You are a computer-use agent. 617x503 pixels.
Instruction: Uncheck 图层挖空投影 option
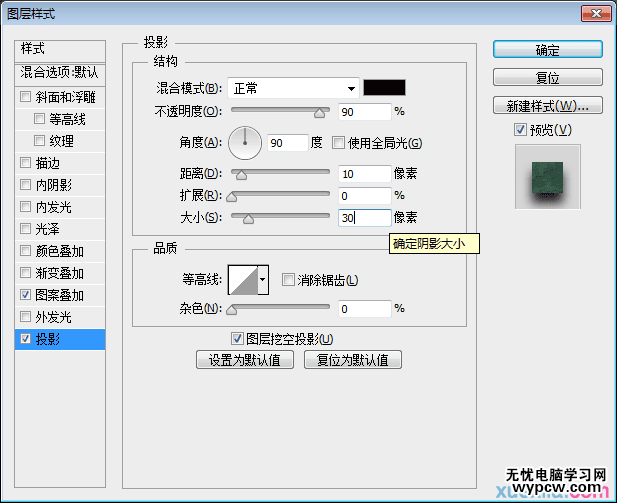tap(236, 338)
